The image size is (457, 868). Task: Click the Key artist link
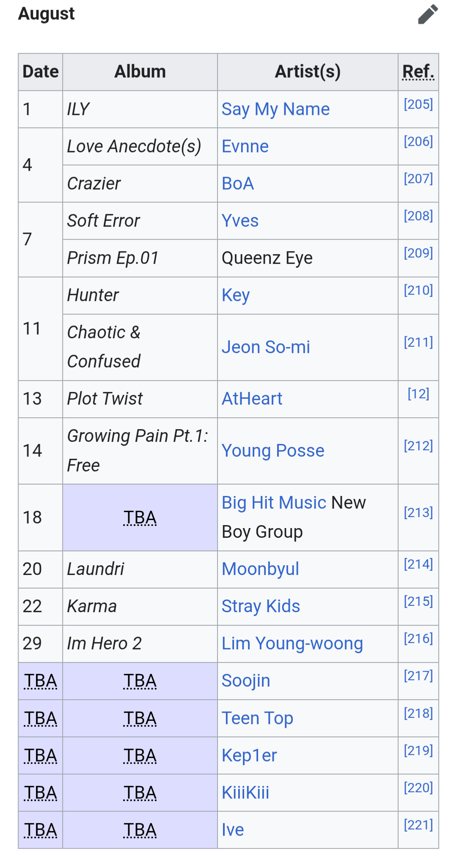[236, 295]
